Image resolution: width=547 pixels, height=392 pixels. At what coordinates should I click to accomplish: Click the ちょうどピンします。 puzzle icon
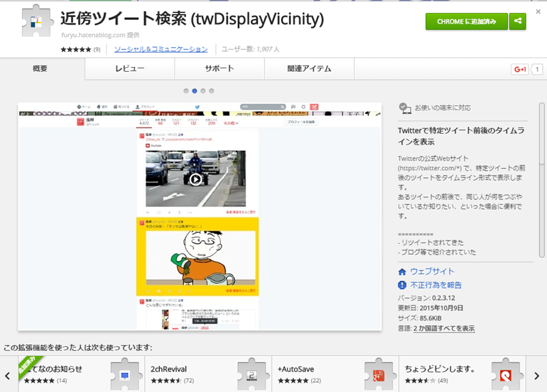pyautogui.click(x=507, y=374)
